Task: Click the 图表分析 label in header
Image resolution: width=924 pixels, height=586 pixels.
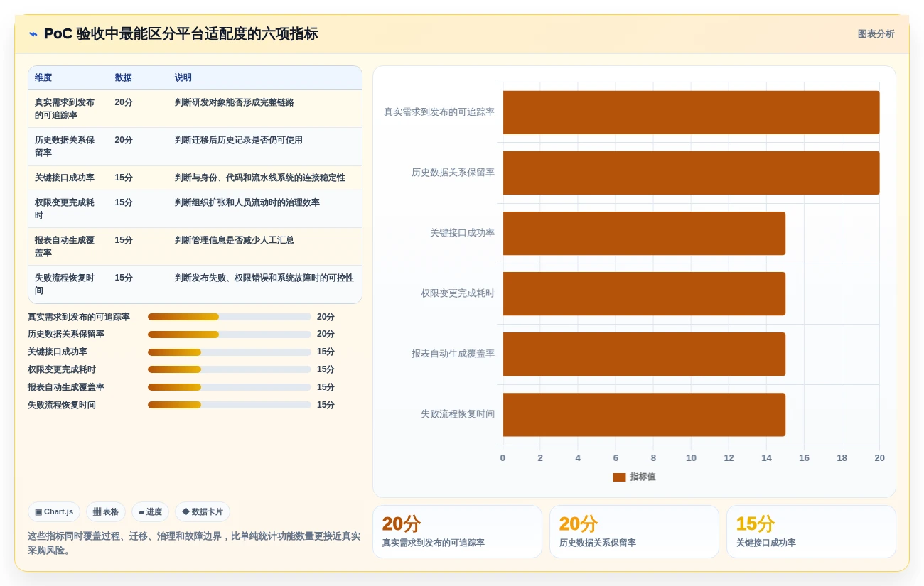Action: (876, 34)
